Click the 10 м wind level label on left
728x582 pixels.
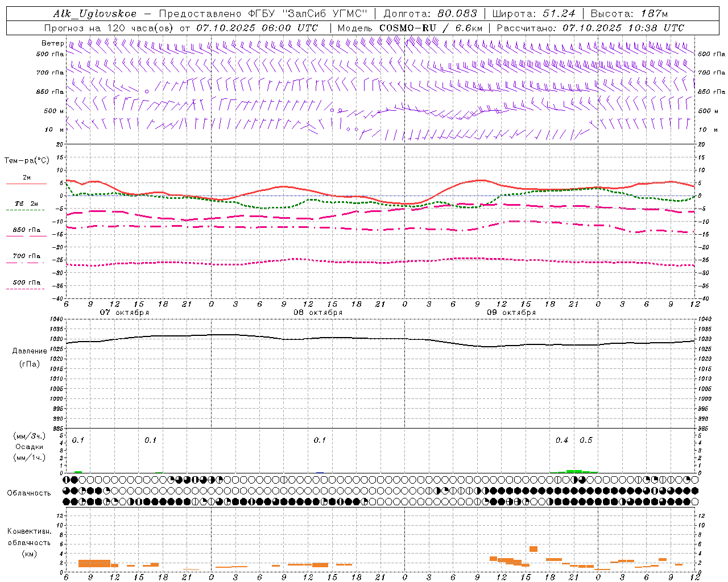pos(54,130)
